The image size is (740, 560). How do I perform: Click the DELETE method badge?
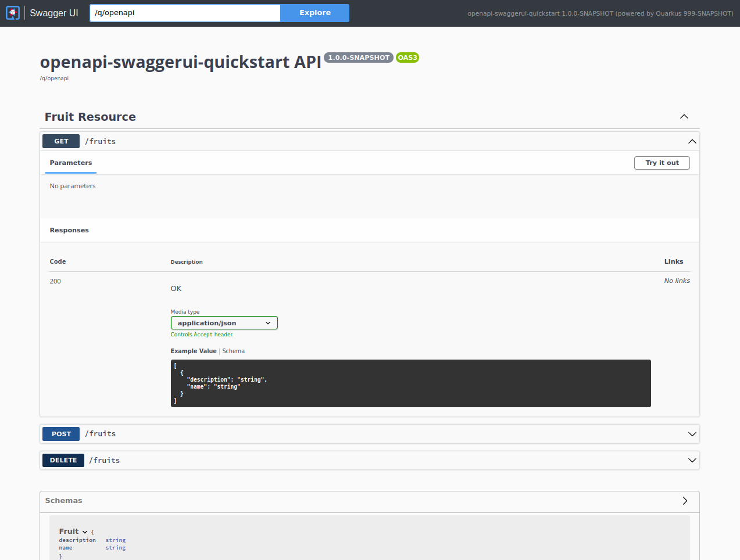[63, 460]
